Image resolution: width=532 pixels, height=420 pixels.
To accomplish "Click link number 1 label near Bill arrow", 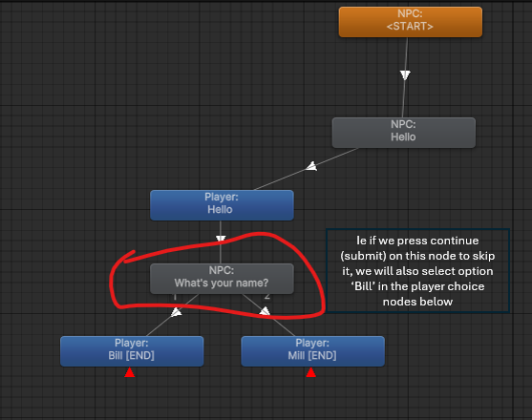I will [175, 297].
